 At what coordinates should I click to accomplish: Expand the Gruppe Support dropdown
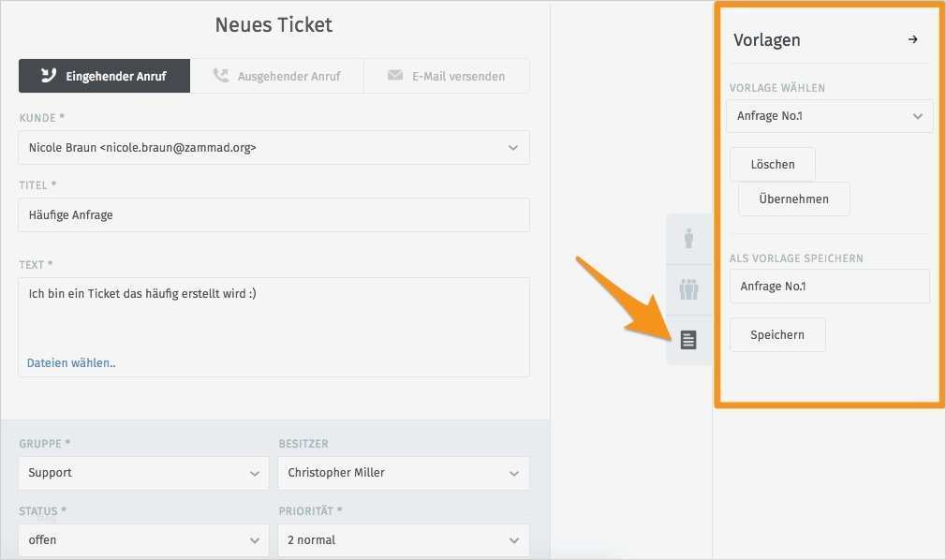(143, 473)
